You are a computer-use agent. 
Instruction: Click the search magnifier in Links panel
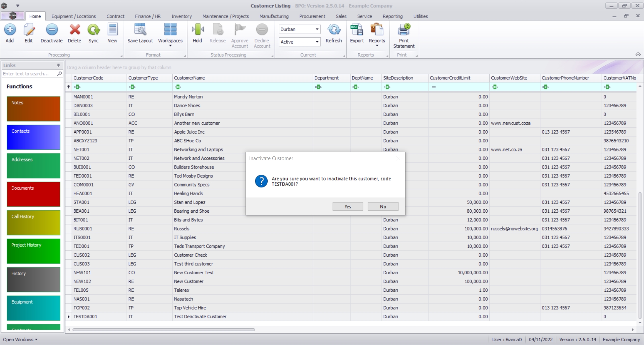click(x=60, y=74)
